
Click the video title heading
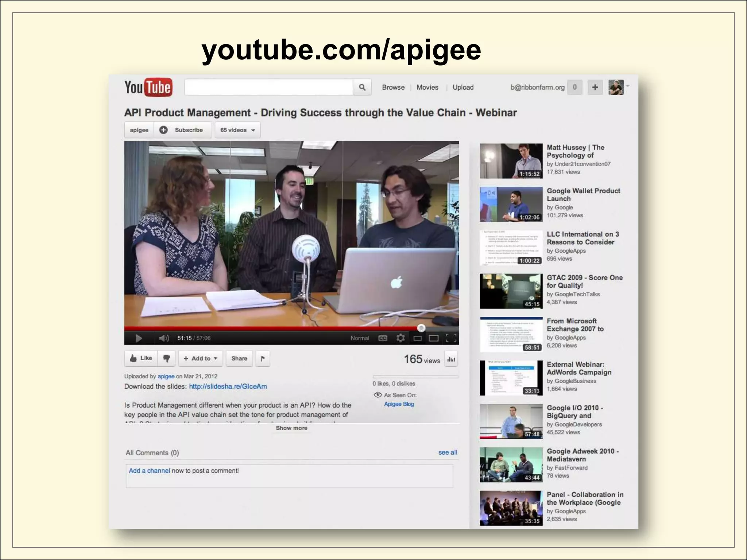[320, 113]
